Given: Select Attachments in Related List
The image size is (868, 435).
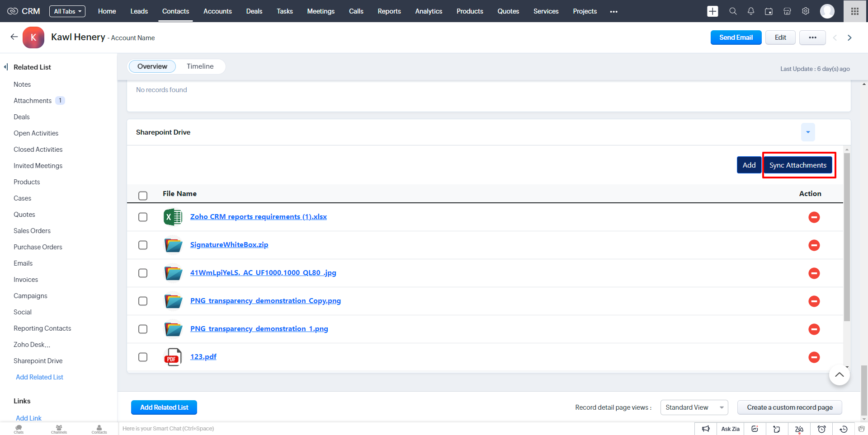Looking at the screenshot, I should pyautogui.click(x=33, y=101).
